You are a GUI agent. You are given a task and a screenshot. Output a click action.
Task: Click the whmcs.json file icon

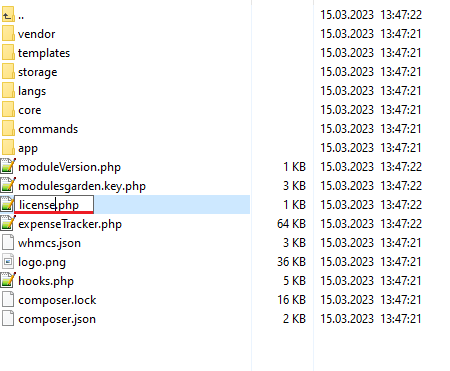(8, 243)
